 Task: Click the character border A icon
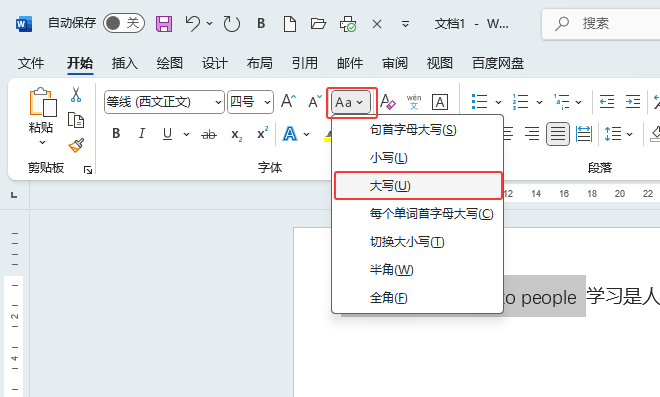(440, 102)
